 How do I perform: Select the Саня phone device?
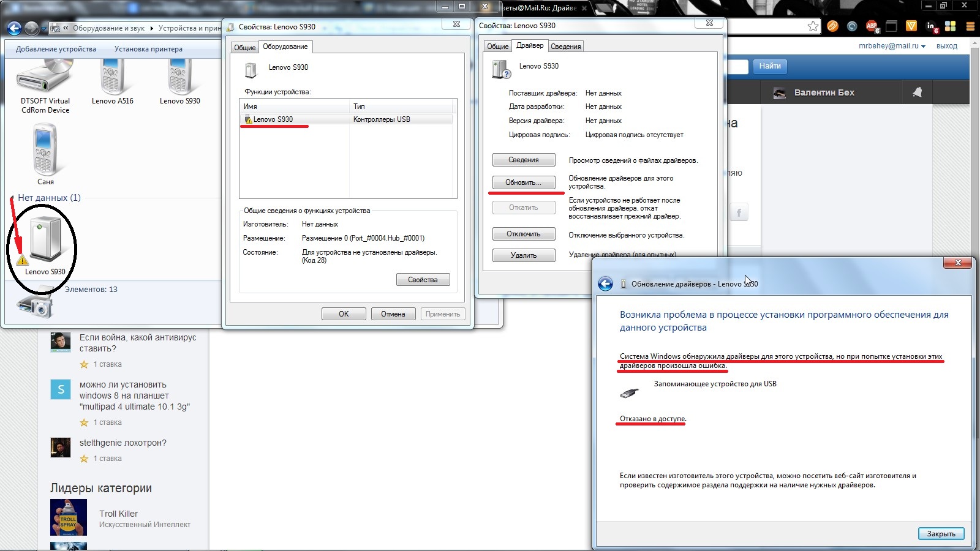tap(45, 154)
